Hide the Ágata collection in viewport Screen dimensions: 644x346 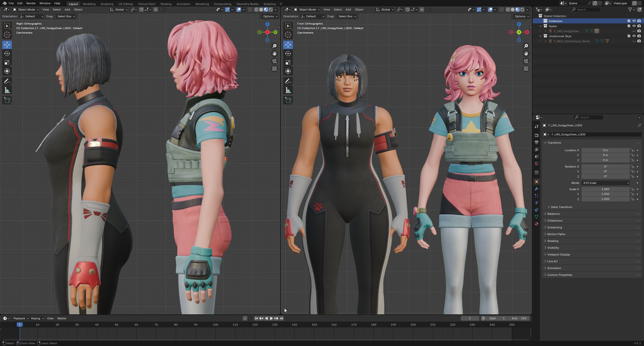pos(634,26)
